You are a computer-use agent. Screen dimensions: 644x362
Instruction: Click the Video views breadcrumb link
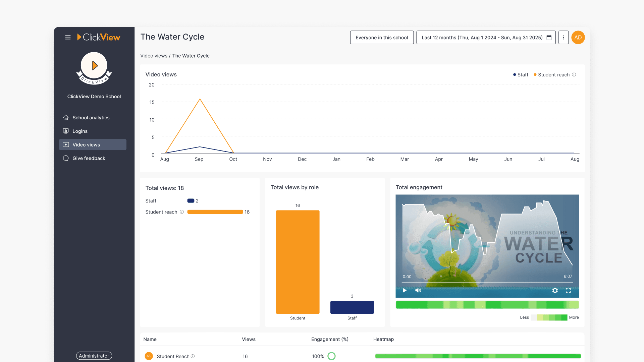click(154, 56)
